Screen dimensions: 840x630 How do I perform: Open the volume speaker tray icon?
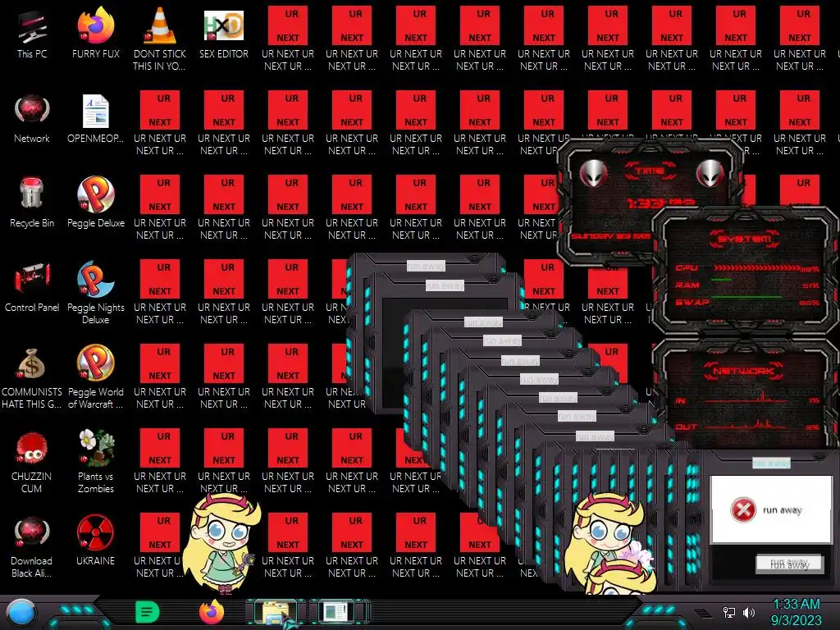(749, 612)
